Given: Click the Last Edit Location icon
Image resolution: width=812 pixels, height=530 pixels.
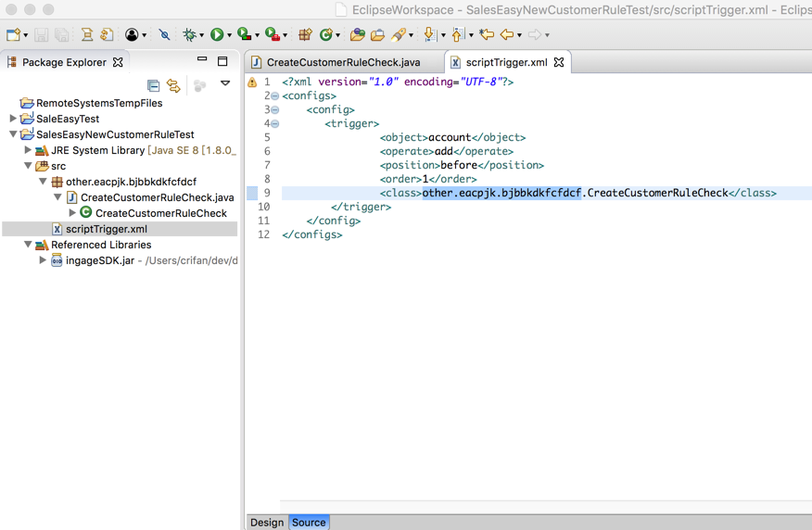Looking at the screenshot, I should click(486, 35).
